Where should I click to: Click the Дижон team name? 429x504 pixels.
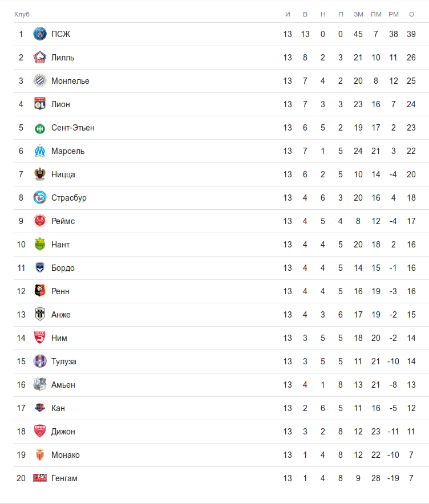(63, 432)
